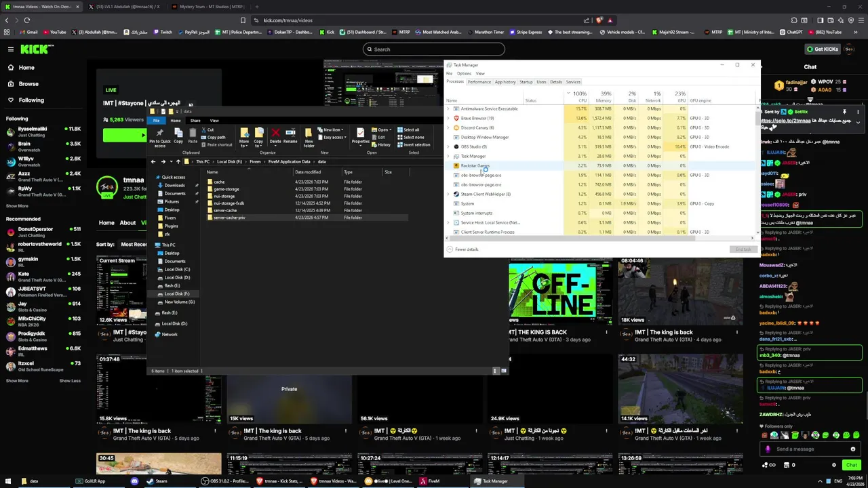Go back in File Explorer navigation

coord(153,161)
